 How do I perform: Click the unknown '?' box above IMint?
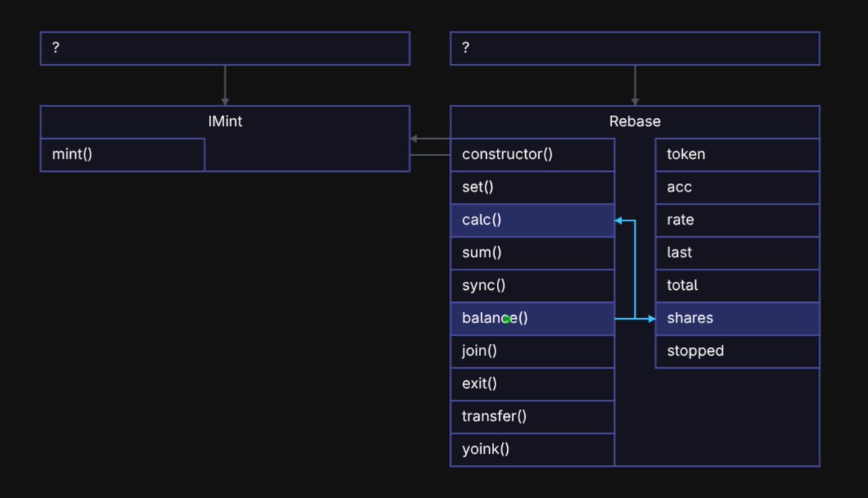pyautogui.click(x=225, y=48)
